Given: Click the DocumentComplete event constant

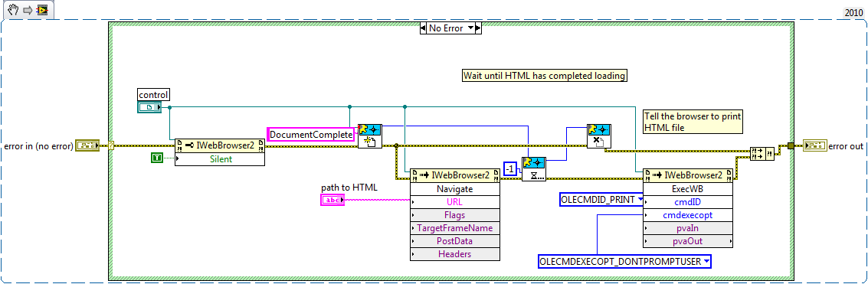Looking at the screenshot, I should tap(311, 135).
